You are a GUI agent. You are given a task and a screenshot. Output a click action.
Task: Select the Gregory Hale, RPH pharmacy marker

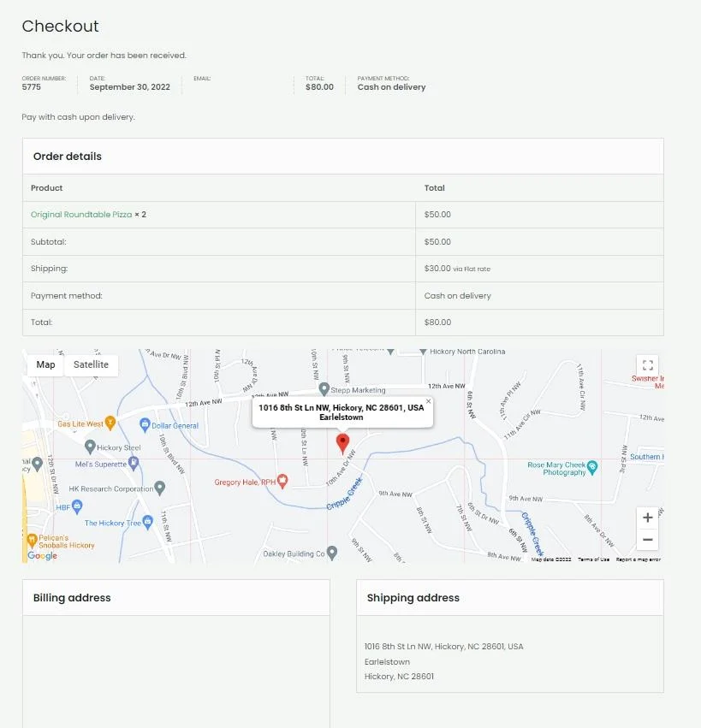click(x=282, y=481)
